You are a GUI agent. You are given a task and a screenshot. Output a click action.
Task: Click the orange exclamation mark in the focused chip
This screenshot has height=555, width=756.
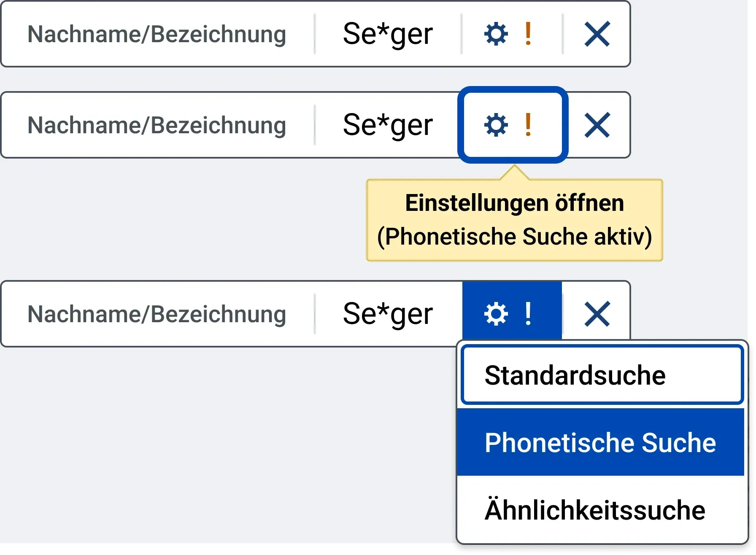[528, 125]
